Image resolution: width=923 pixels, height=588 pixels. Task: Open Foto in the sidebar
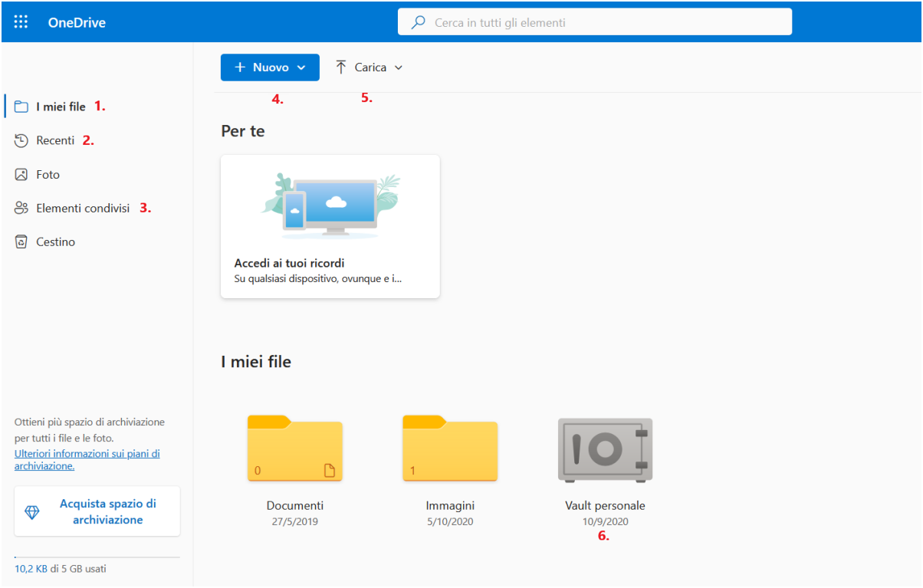[x=48, y=174]
